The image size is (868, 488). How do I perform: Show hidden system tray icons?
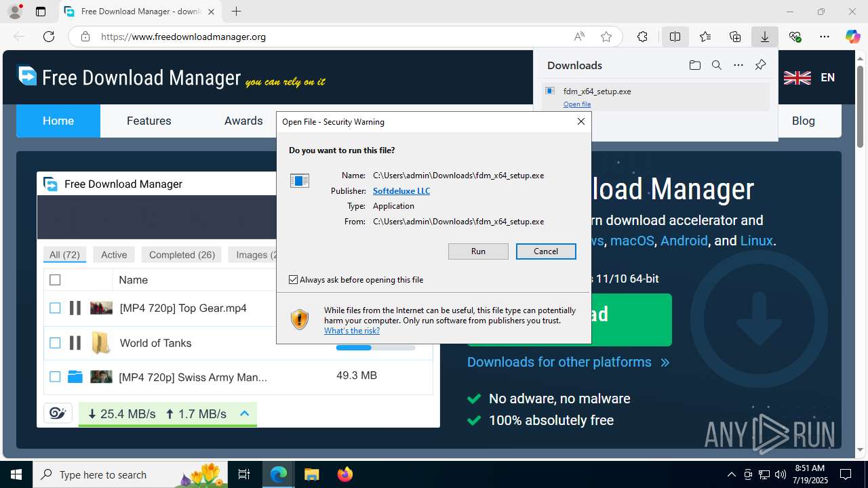(731, 474)
